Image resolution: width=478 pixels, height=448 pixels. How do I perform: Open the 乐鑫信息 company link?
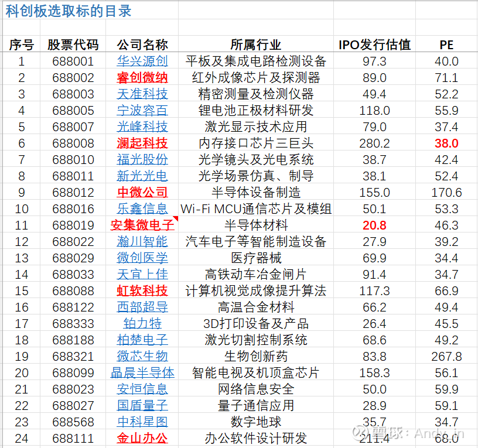click(142, 208)
